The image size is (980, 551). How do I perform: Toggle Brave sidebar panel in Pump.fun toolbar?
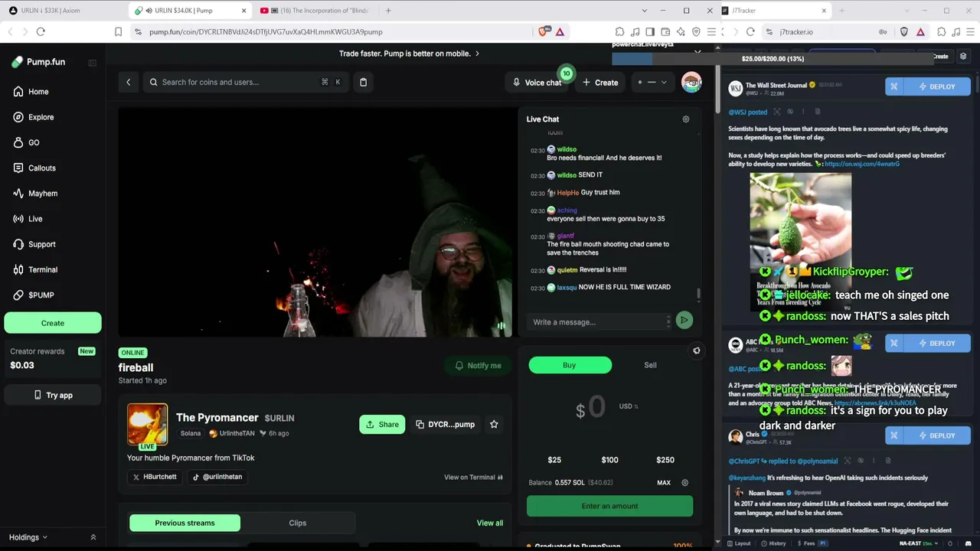(650, 31)
